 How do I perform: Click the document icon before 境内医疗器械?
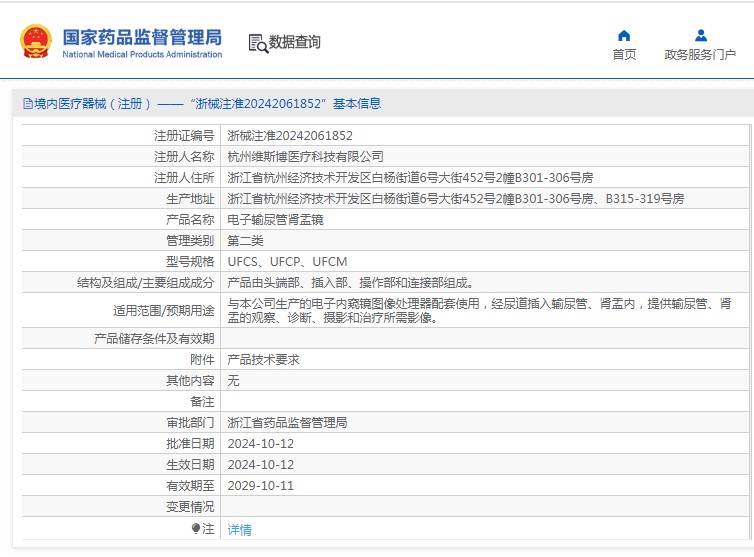click(x=28, y=104)
